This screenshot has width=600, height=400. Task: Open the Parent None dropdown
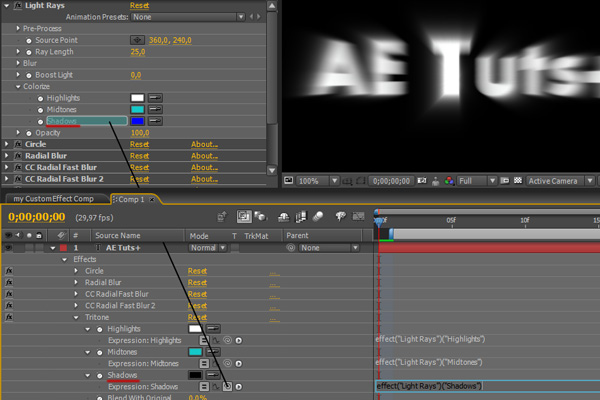[329, 248]
